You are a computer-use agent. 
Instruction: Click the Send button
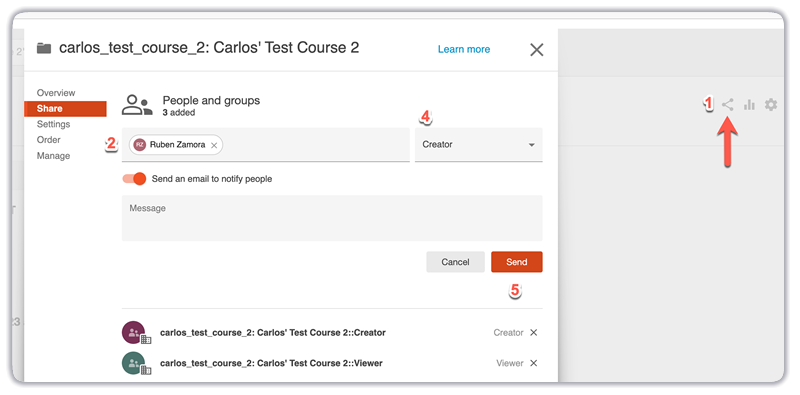coord(516,262)
